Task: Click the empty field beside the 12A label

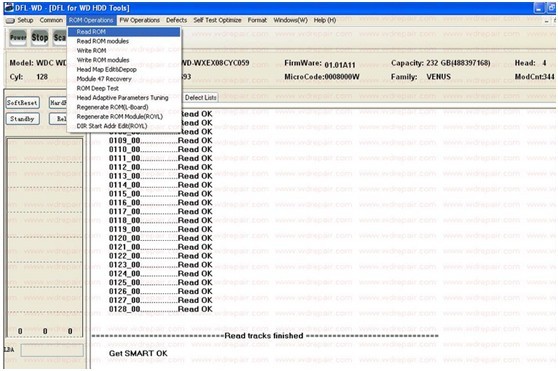Action: coord(52,350)
